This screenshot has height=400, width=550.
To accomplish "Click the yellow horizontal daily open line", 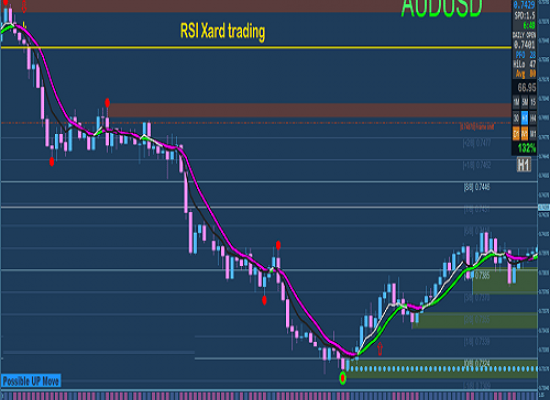I will (256, 47).
